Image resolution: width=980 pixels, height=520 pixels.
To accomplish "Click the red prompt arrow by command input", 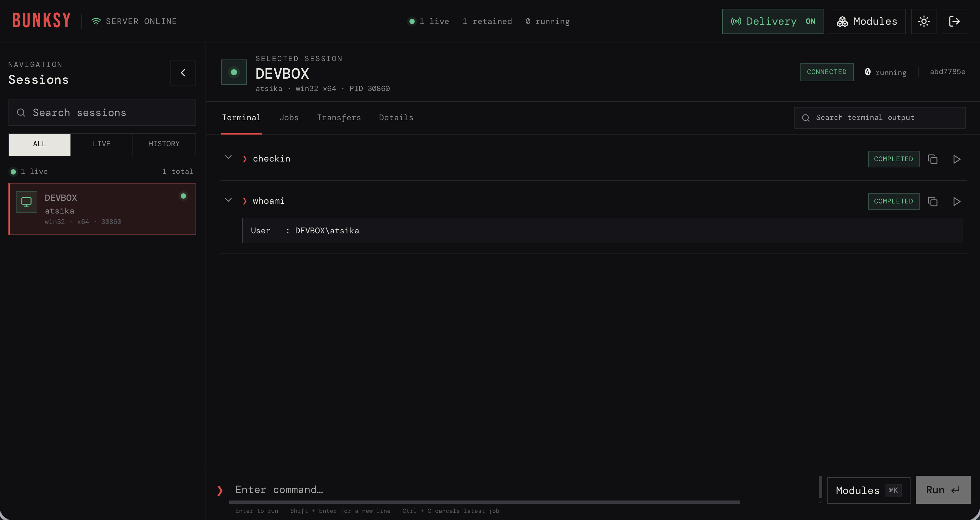I will click(x=220, y=490).
